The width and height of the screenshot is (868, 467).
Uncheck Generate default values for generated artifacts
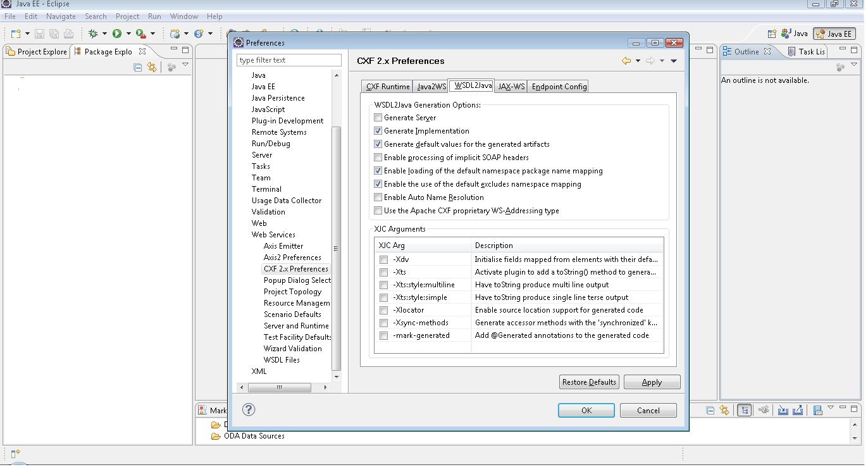coord(378,144)
